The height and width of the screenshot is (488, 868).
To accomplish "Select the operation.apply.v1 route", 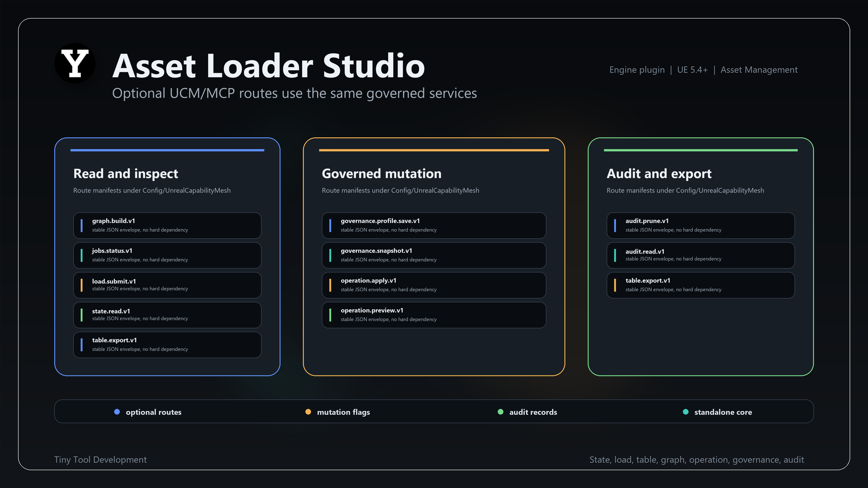I will tap(434, 285).
